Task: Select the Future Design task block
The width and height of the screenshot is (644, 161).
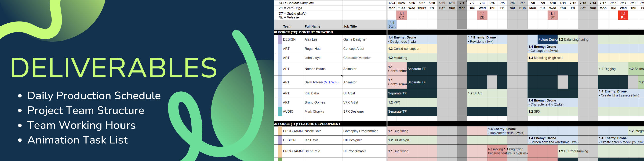Action: [x=547, y=39]
